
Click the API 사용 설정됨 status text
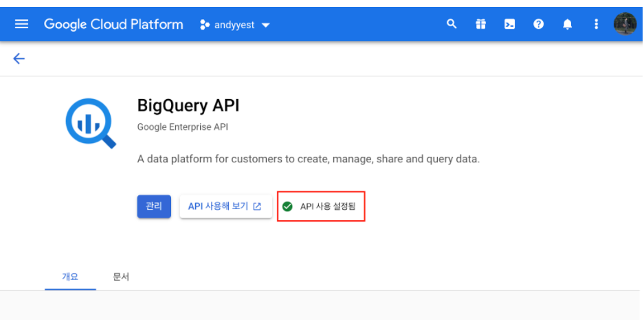click(x=328, y=206)
